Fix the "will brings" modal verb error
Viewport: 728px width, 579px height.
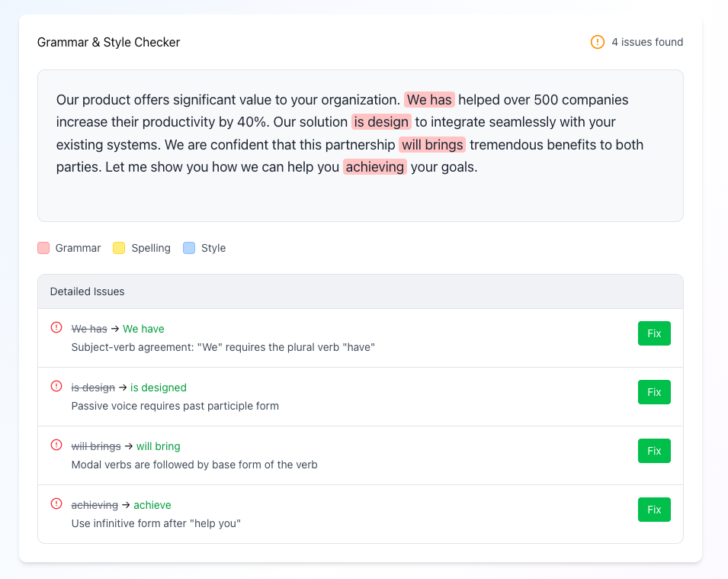point(653,451)
